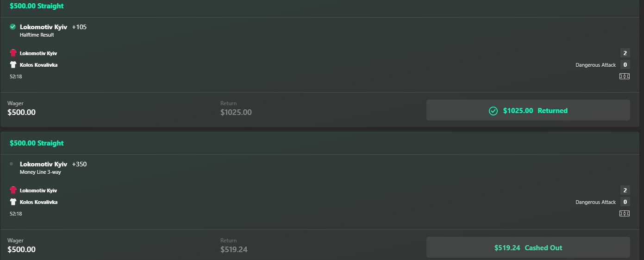Click the $519.24 Return amount

point(234,249)
